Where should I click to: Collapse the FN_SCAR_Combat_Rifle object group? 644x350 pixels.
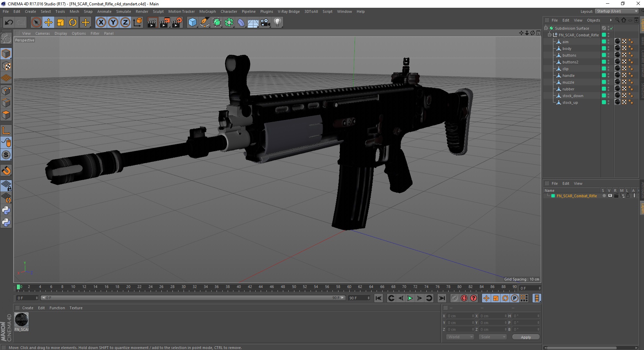550,35
